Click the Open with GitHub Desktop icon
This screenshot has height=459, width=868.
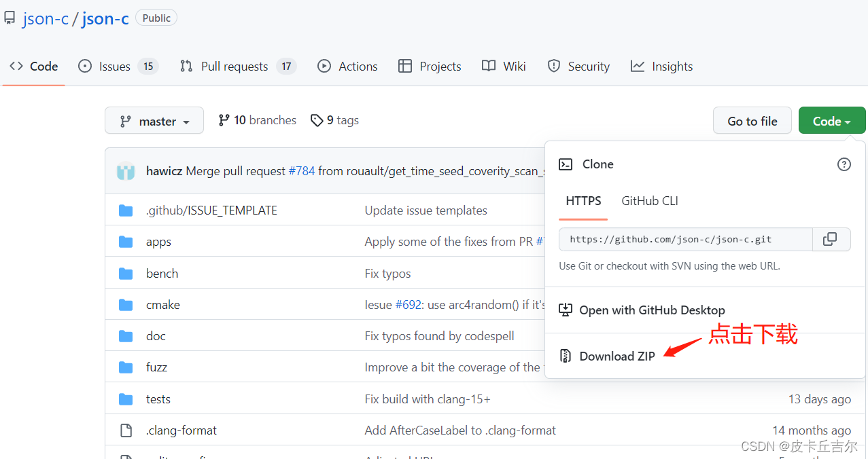566,310
